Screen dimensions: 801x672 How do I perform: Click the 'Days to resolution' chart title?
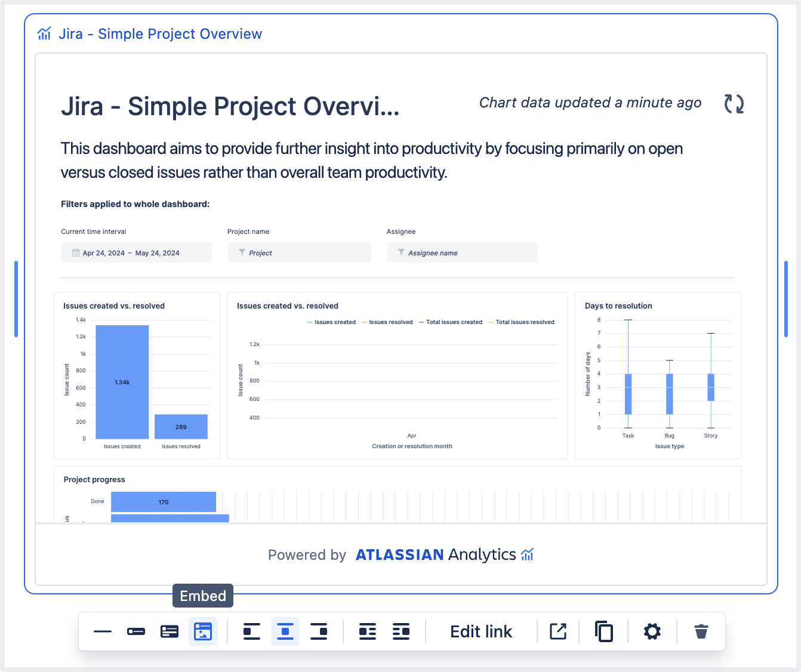click(x=618, y=306)
